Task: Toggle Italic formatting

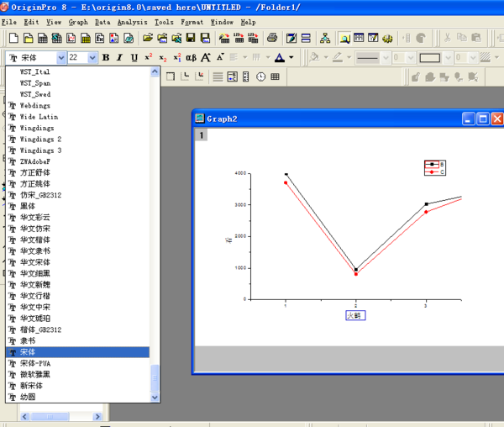Action: (119, 57)
